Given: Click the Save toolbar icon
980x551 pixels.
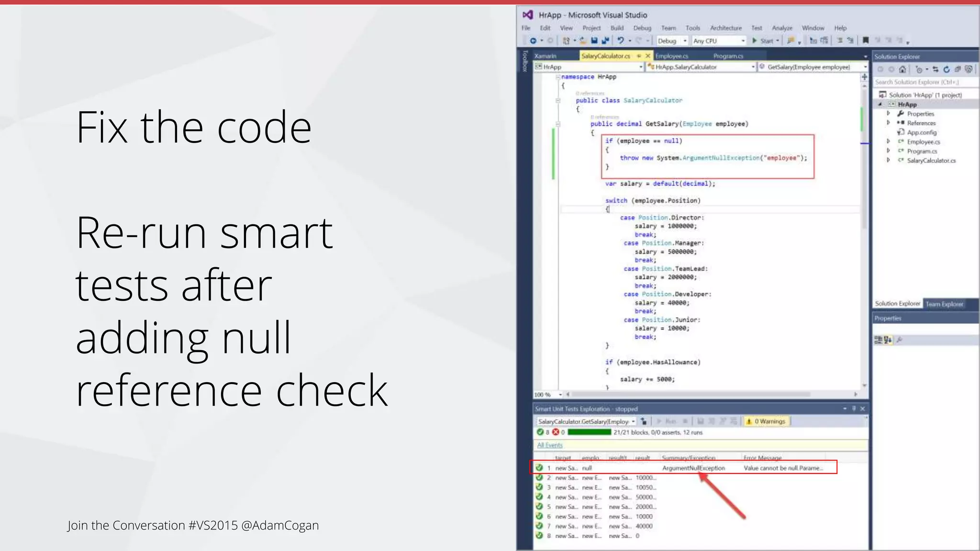Looking at the screenshot, I should point(594,41).
